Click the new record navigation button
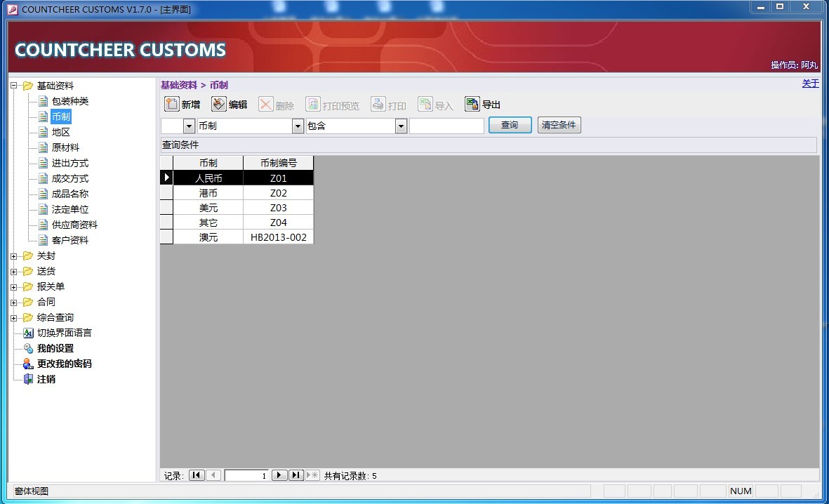829x504 pixels. coord(313,475)
